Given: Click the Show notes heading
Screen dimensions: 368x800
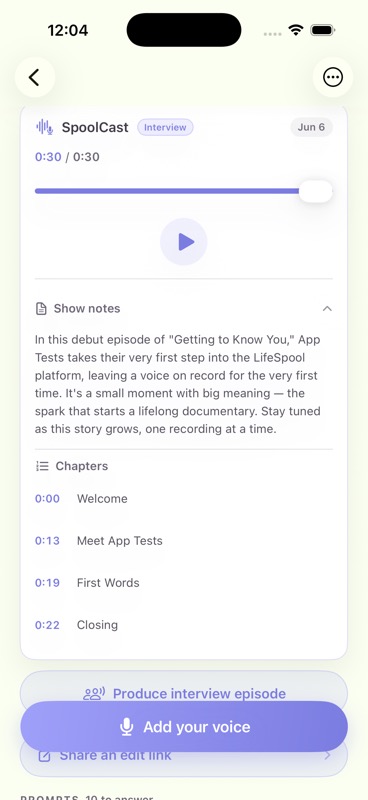Looking at the screenshot, I should coord(87,309).
